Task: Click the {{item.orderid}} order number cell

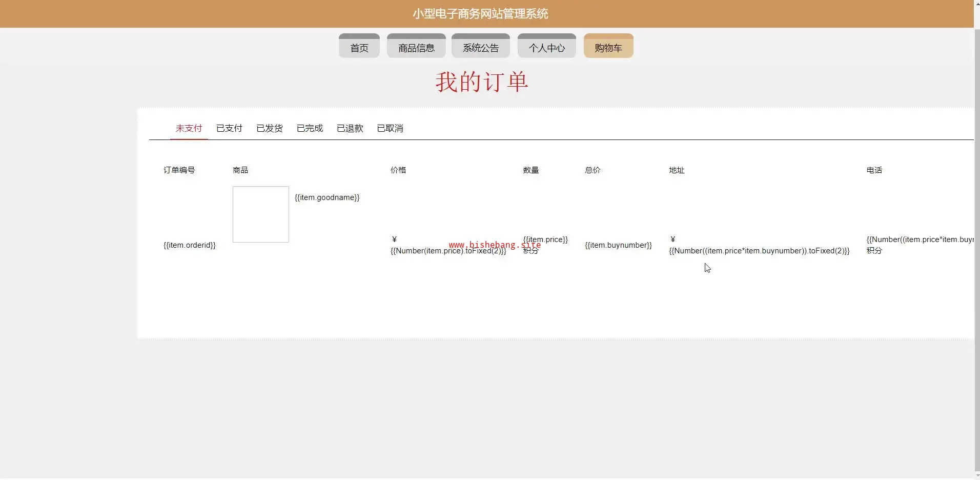Action: pyautogui.click(x=189, y=245)
